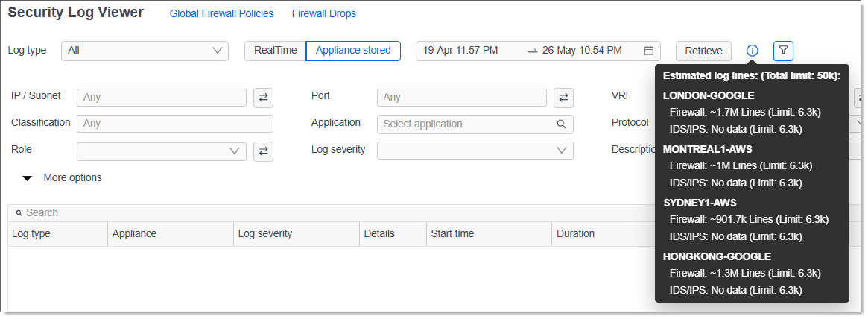Click 'Estimated log lines' tooltip title

[752, 76]
